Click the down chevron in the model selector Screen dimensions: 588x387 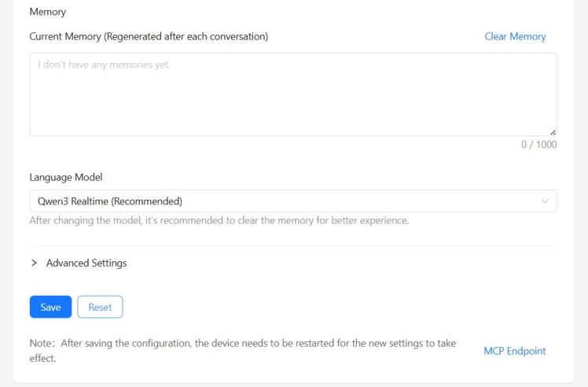click(546, 201)
